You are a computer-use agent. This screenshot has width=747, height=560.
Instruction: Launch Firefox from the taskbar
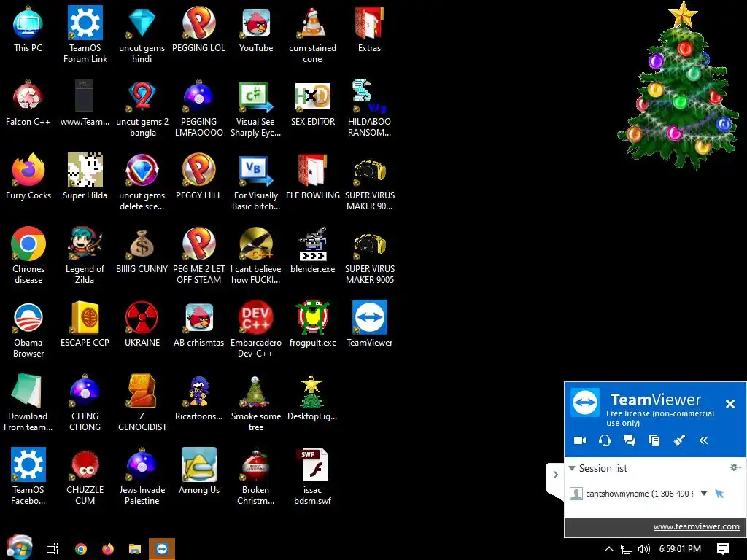click(x=108, y=549)
